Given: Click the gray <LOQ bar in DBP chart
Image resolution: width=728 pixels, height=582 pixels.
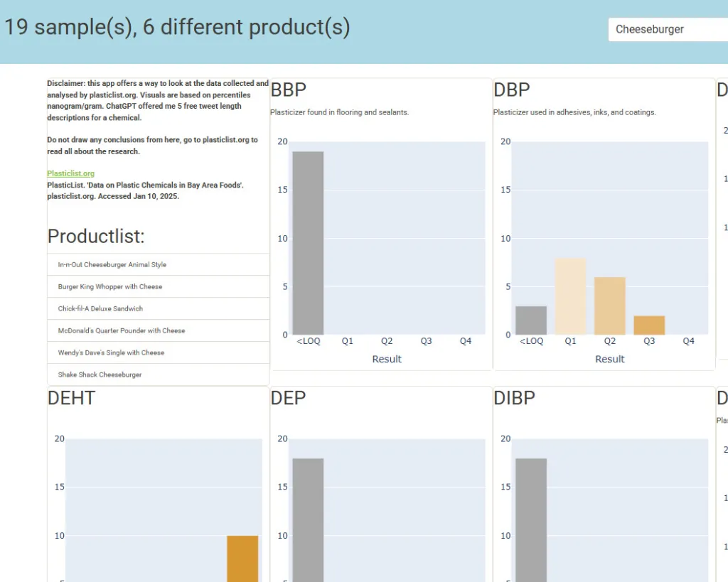Looking at the screenshot, I should point(531,320).
